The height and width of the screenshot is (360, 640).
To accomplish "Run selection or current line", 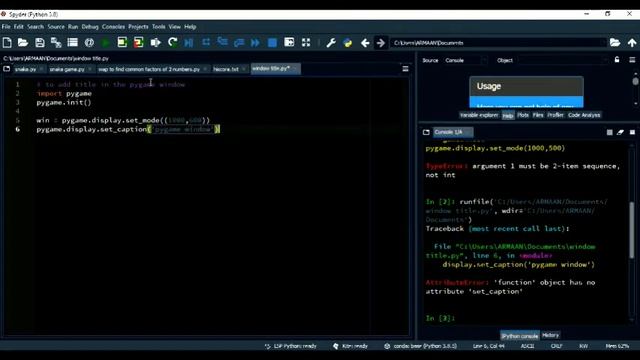I will (156, 42).
